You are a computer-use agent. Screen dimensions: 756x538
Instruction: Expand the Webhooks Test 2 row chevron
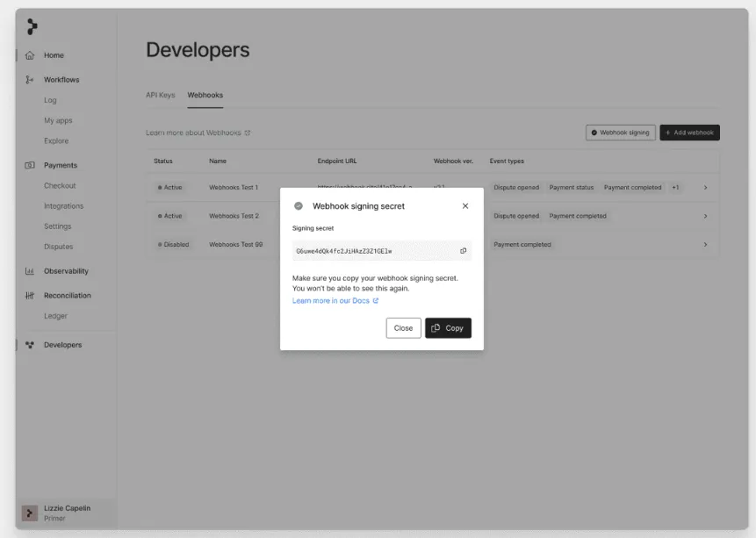coord(705,216)
